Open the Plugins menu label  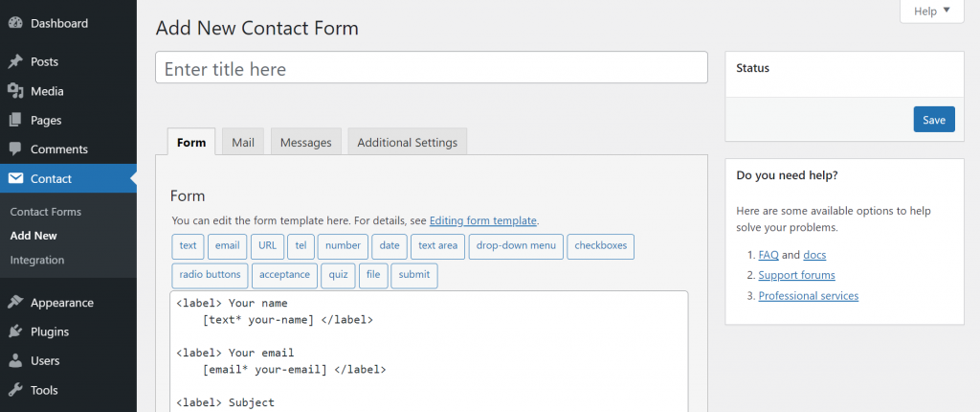coord(50,332)
